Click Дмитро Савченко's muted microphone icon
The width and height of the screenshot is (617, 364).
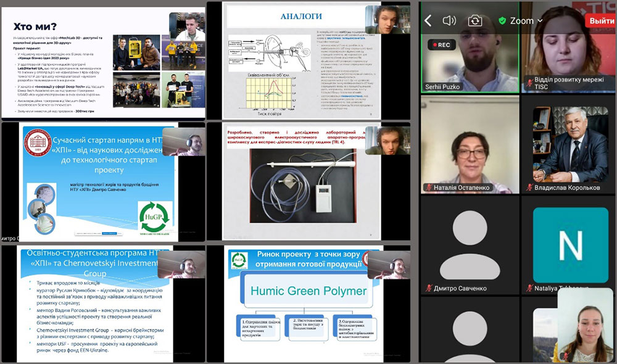click(428, 288)
